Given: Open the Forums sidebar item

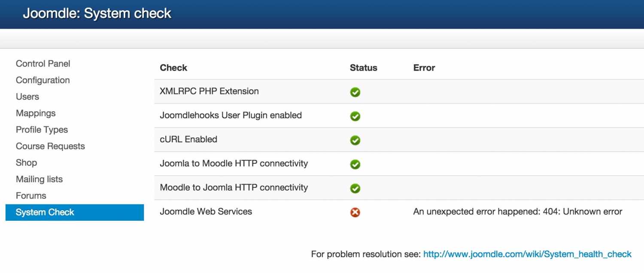Looking at the screenshot, I should coord(31,196).
